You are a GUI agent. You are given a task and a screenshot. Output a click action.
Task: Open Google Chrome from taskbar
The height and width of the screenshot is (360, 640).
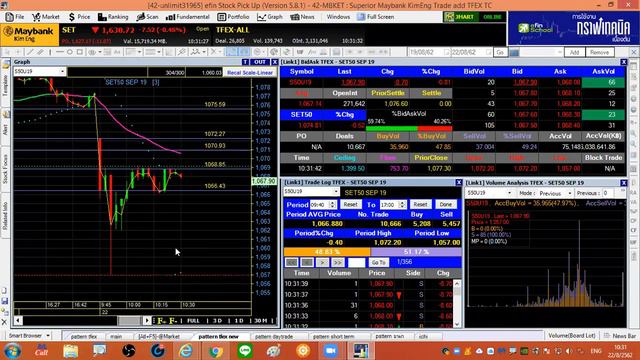coord(216,351)
